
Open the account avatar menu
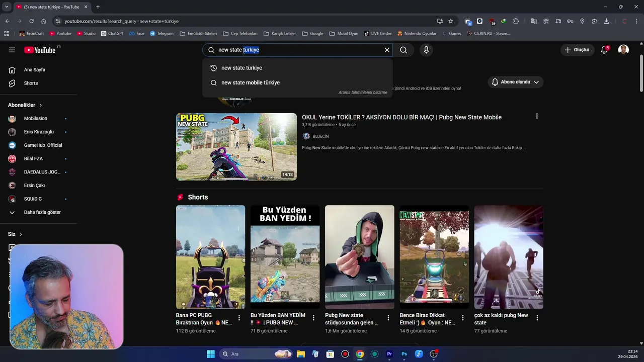click(623, 50)
